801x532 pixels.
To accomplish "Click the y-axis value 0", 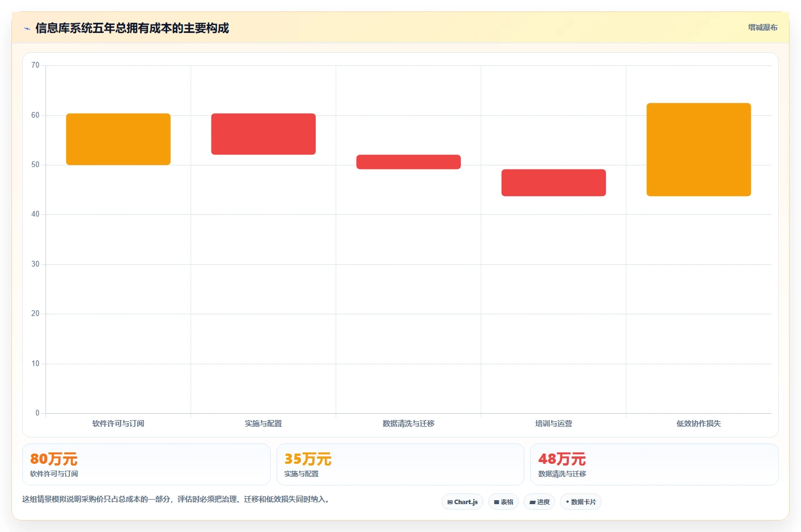I will (38, 413).
